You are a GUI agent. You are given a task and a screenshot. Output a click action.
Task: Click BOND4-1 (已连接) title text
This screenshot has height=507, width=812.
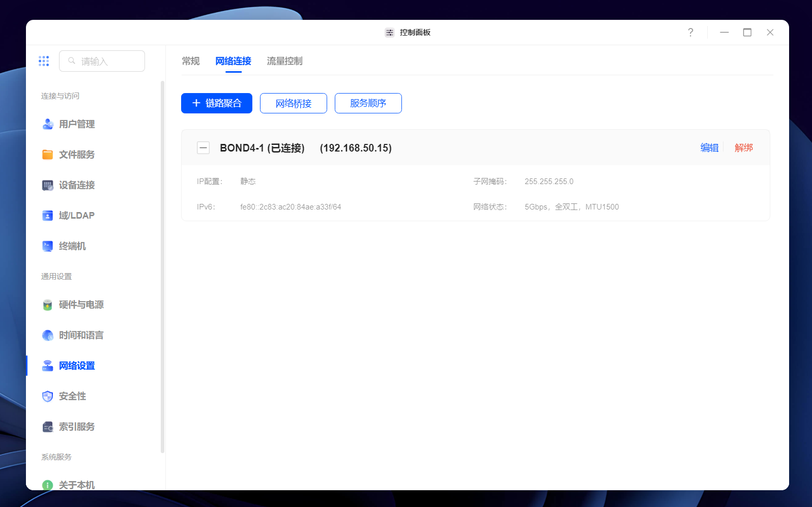(x=262, y=148)
